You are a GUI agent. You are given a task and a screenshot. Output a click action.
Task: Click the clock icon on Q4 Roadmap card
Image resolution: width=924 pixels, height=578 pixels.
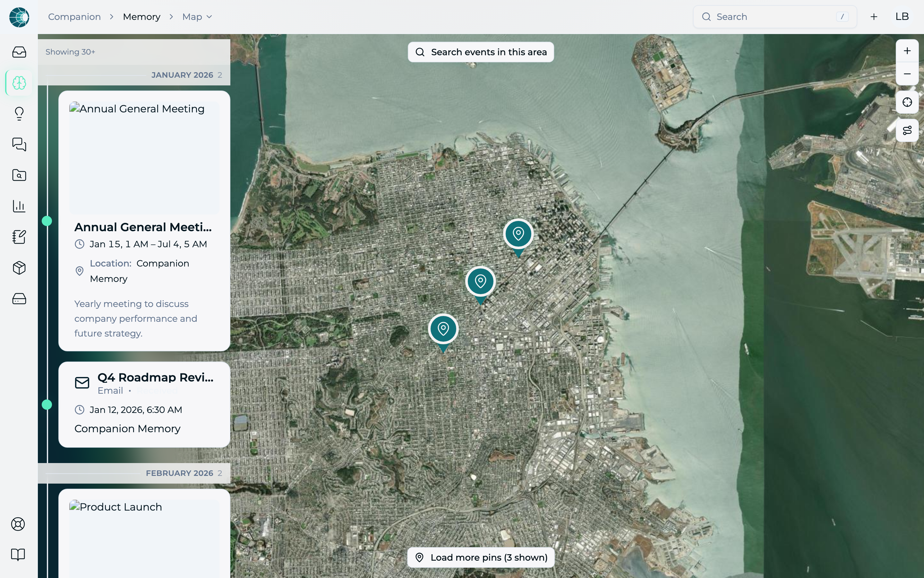[x=80, y=410]
